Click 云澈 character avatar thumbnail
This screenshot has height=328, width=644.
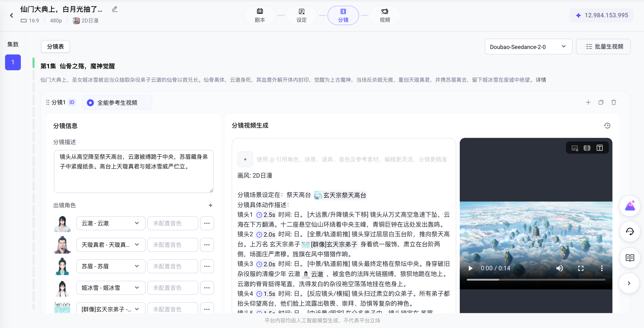pos(62,224)
